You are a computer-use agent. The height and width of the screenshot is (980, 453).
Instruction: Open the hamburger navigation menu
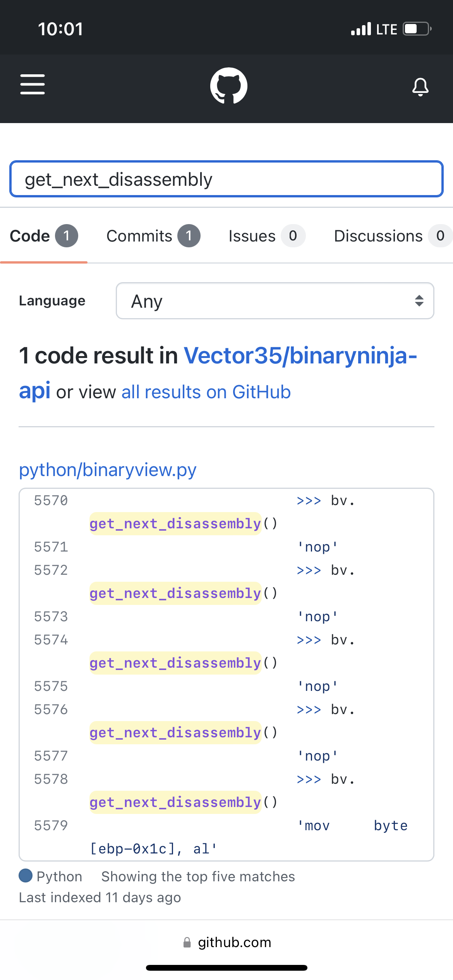[33, 84]
